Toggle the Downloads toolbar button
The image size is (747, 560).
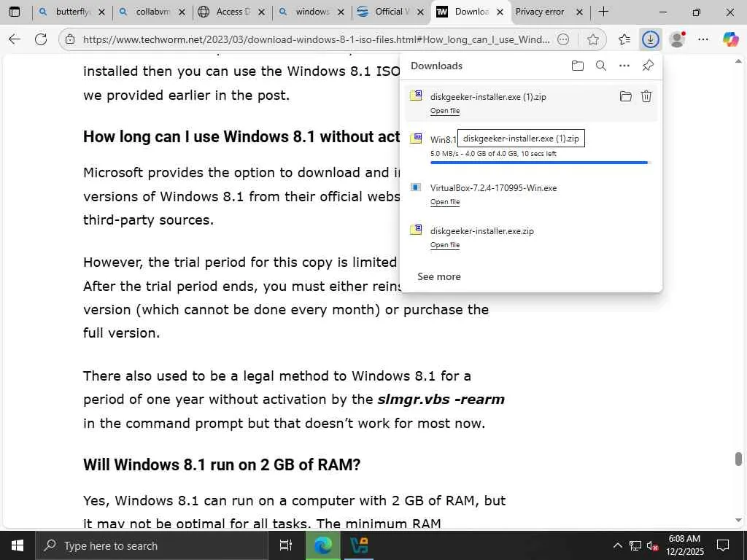coord(650,39)
